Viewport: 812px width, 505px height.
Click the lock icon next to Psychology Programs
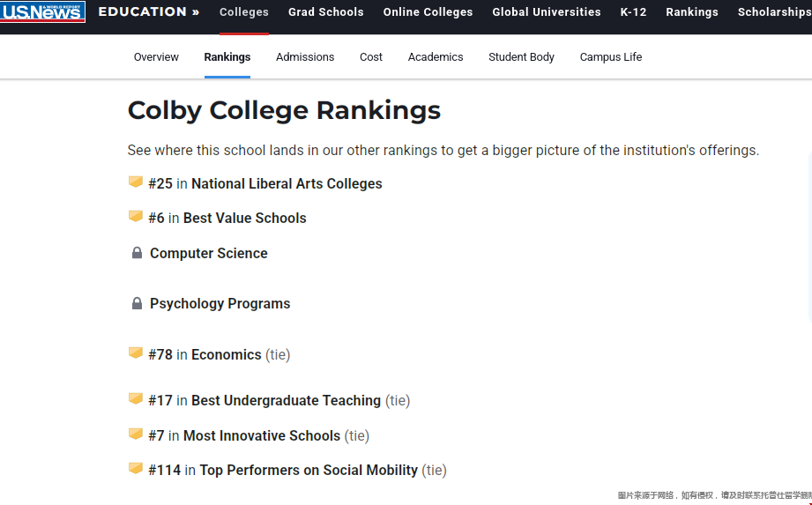coord(137,303)
